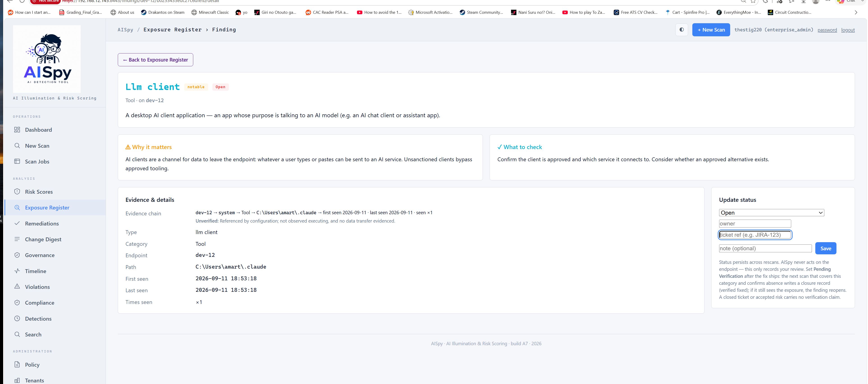The width and height of the screenshot is (868, 384).
Task: Focus the ticket ref input field
Action: [x=755, y=235]
